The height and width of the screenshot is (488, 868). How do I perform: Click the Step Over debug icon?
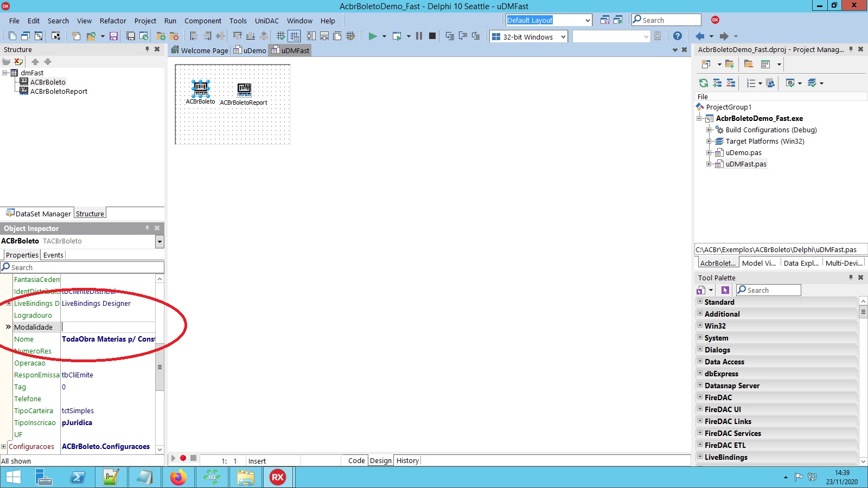click(463, 36)
